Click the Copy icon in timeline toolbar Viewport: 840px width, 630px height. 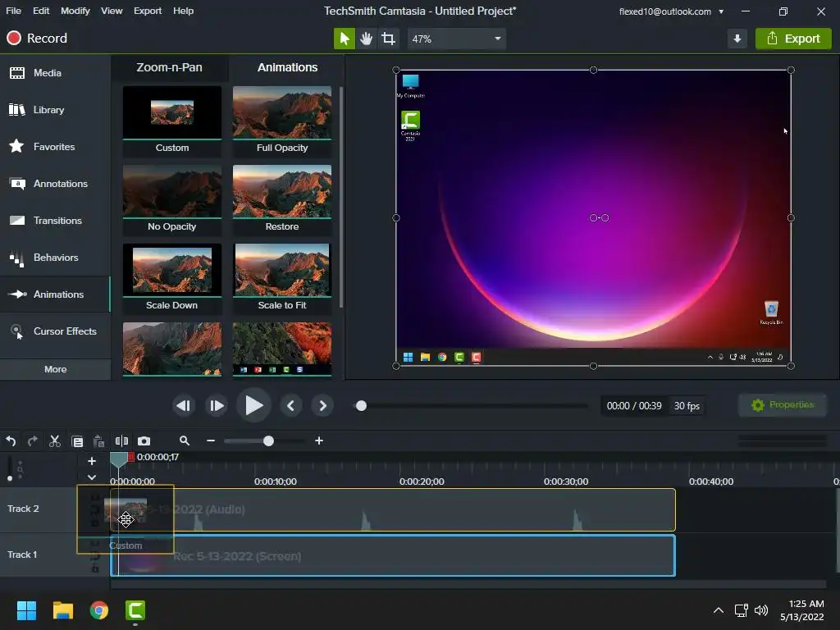(77, 441)
